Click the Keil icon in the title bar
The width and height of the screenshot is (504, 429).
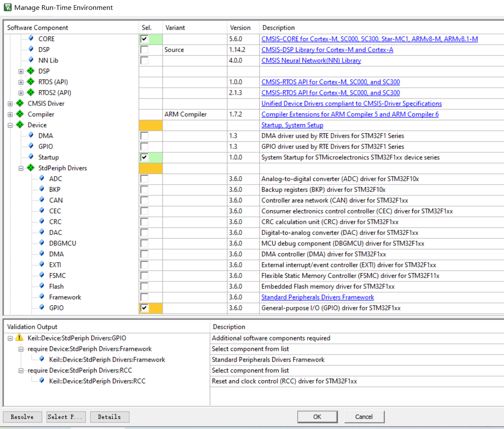7,7
